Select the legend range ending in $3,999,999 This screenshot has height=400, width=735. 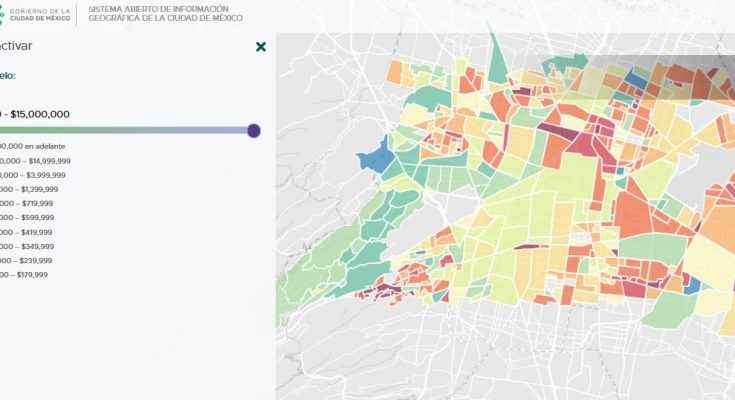[34, 174]
